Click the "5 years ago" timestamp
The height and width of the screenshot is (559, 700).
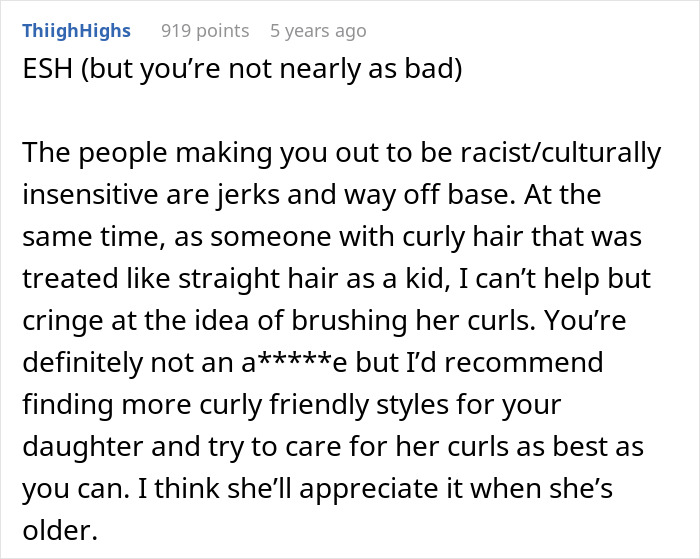(318, 31)
